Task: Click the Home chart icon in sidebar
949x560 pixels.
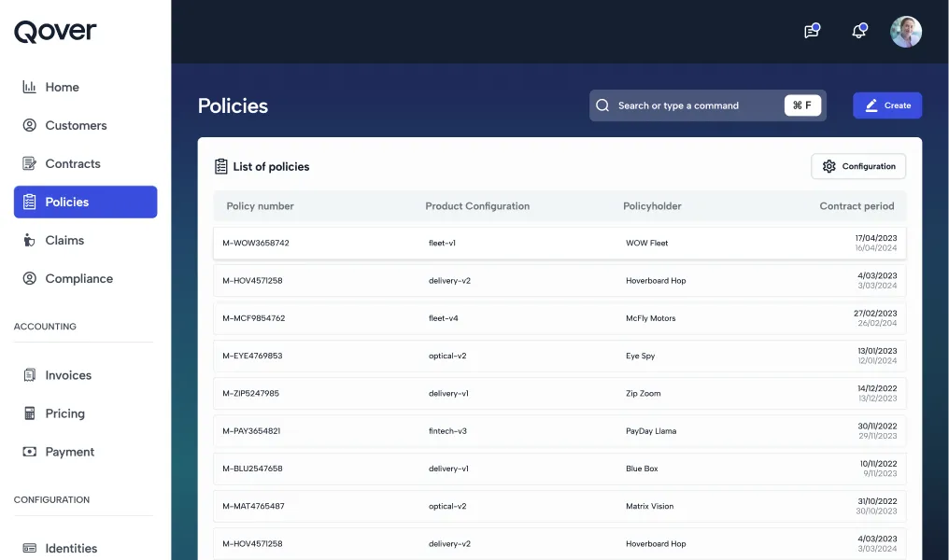Action: (30, 87)
